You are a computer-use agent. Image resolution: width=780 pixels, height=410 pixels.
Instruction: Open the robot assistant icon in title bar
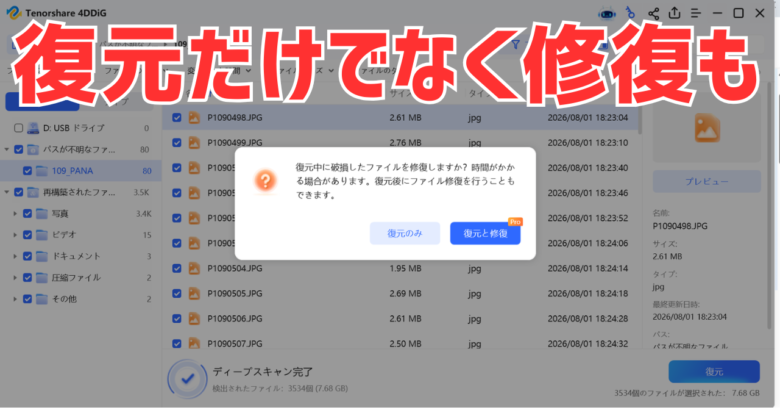[607, 13]
